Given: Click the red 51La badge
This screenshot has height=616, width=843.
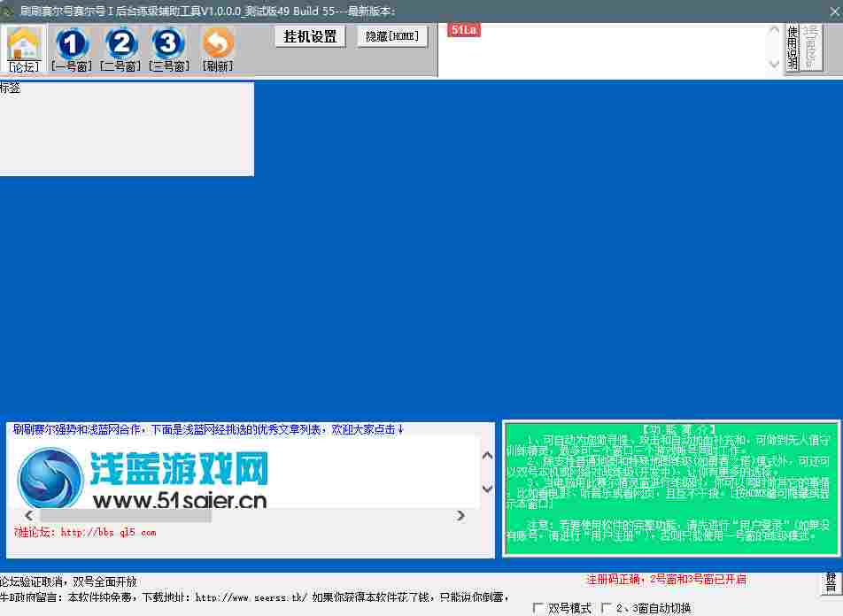Looking at the screenshot, I should point(463,30).
